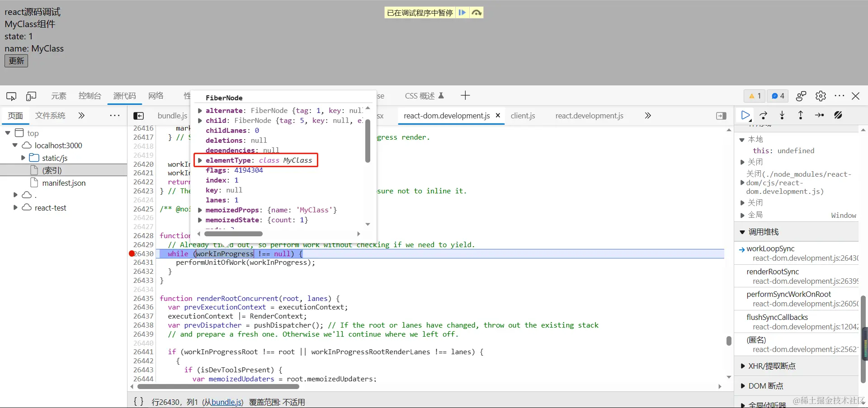Step into next function call
Viewport: 868px width, 408px height.
point(782,116)
